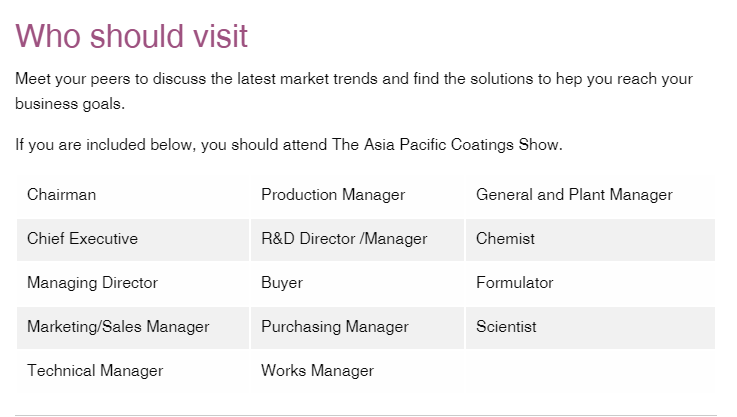Select General and Plant Manager cell
The image size is (737, 417).
tap(574, 195)
